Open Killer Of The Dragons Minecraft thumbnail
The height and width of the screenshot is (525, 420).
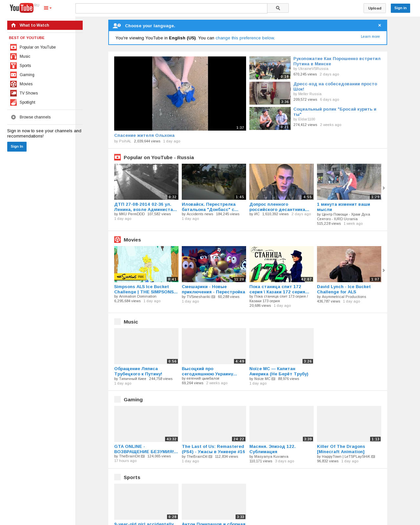coord(349,424)
